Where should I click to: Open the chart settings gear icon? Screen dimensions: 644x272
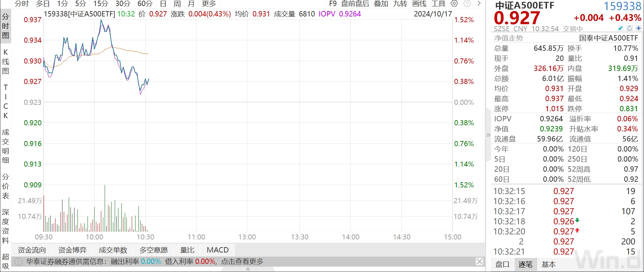454,3
